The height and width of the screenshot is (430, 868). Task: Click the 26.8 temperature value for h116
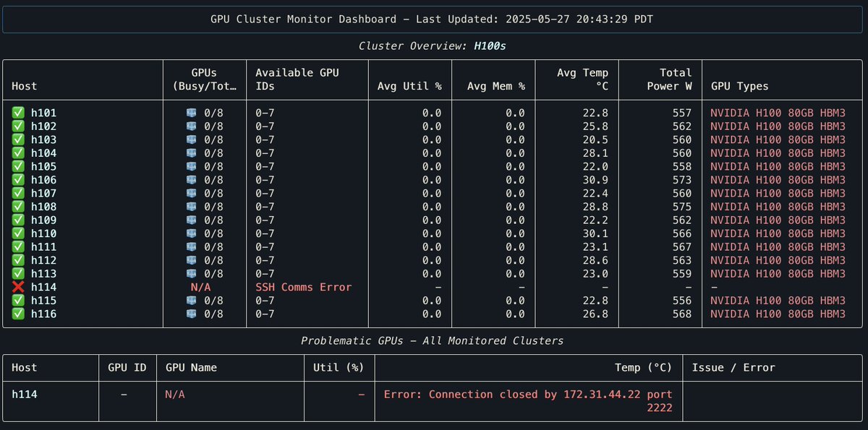[596, 314]
